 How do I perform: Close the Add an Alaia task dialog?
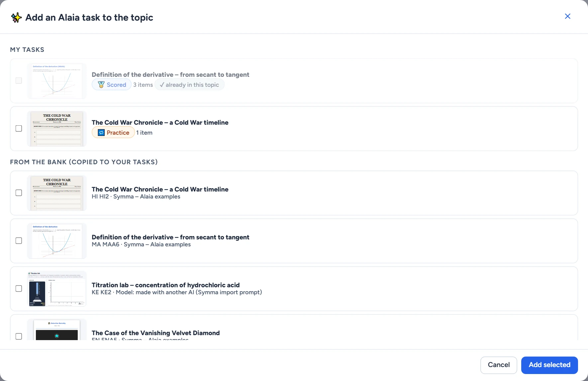click(567, 16)
